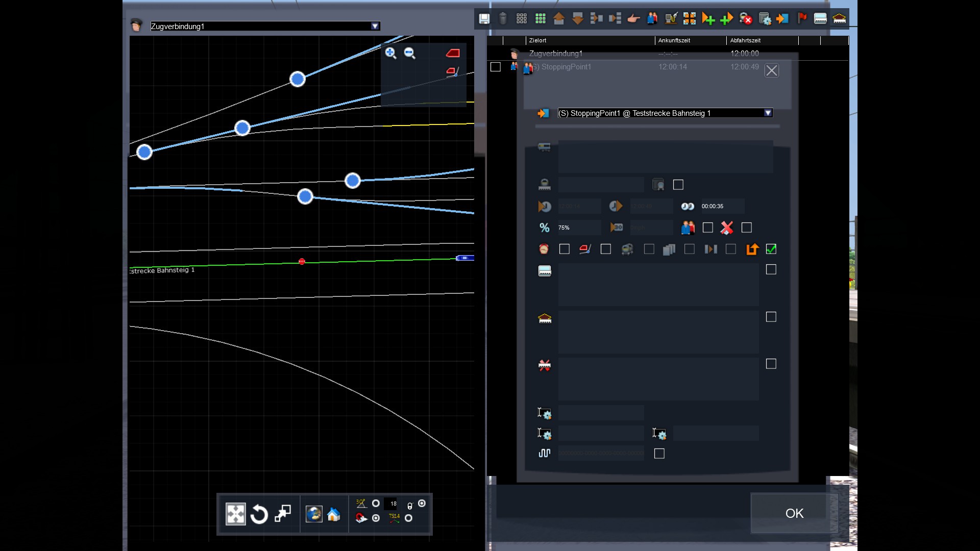The image size is (980, 551).
Task: Click the floppy disk save icon
Action: click(484, 19)
